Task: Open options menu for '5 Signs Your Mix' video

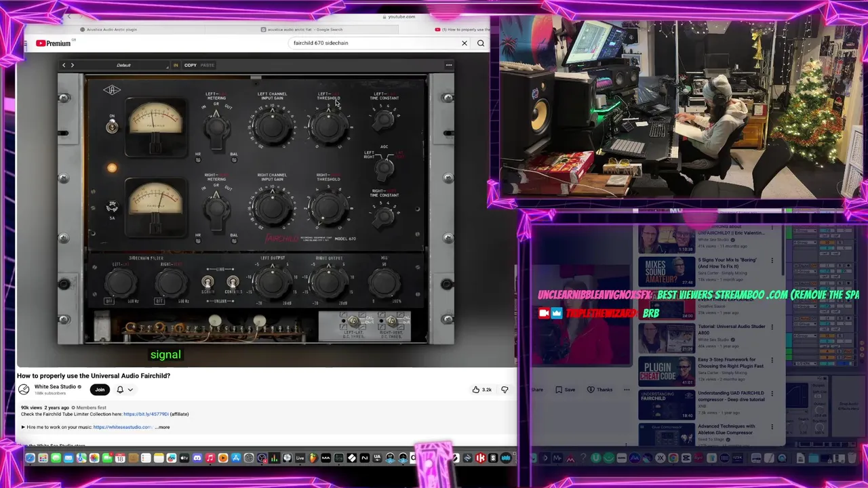Action: click(x=772, y=261)
